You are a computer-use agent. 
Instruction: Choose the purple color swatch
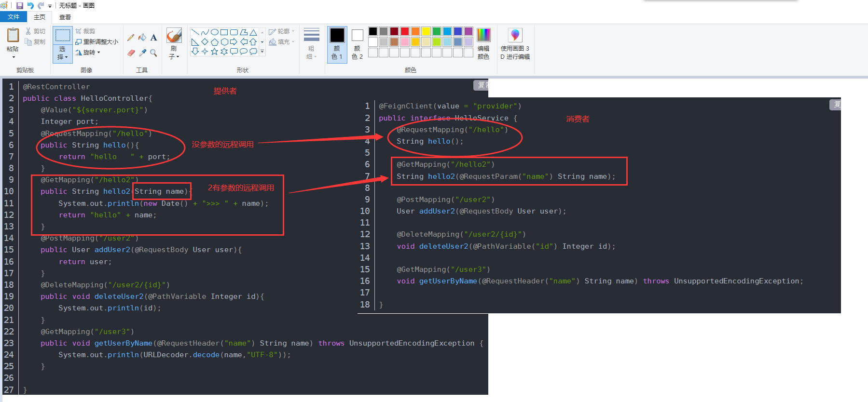(x=468, y=31)
